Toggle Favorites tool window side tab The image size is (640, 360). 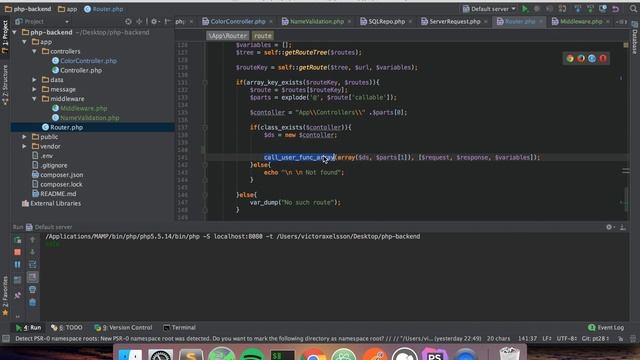coord(5,296)
